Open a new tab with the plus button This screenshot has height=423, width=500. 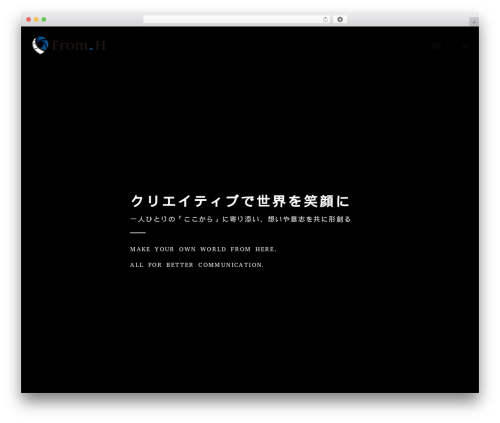pos(474,22)
